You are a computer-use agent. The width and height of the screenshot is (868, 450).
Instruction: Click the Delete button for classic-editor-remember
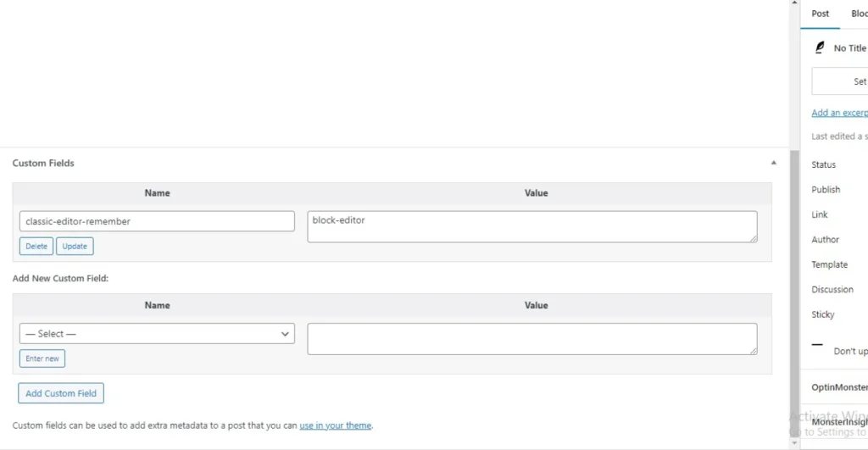pos(36,247)
